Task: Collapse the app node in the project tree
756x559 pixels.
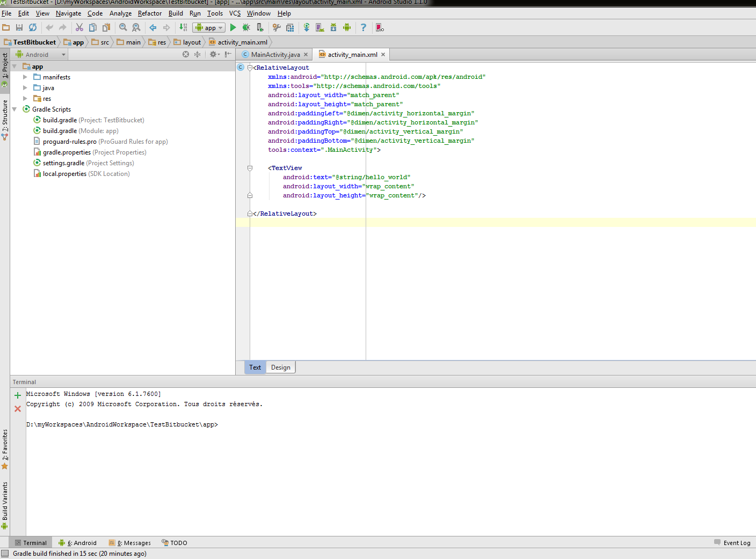Action: (x=14, y=66)
